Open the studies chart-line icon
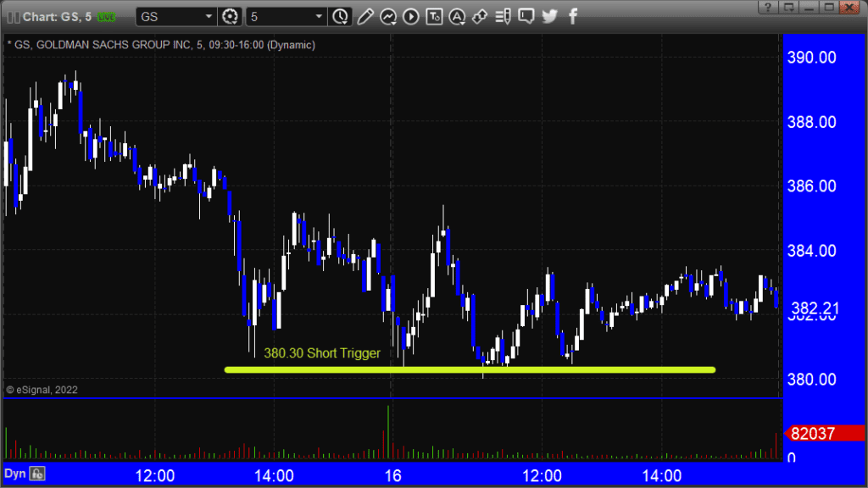868x488 pixels. click(x=388, y=17)
